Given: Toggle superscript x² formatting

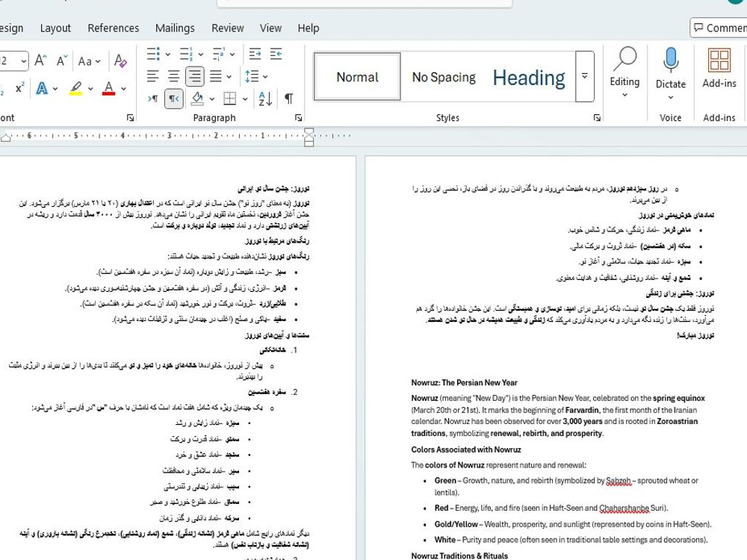Looking at the screenshot, I should tap(19, 88).
